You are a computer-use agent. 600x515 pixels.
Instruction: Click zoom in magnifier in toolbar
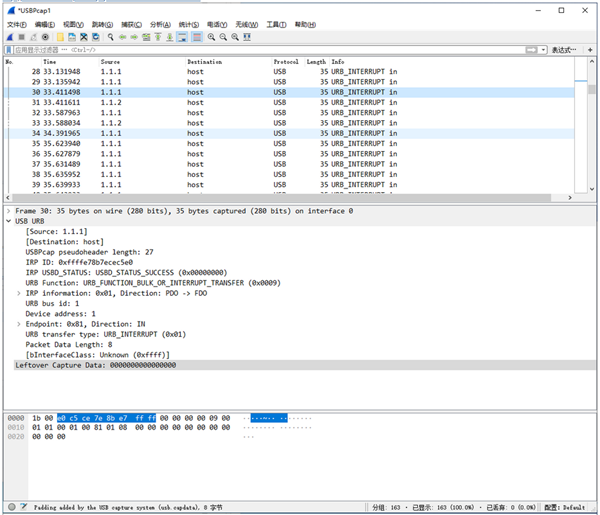coord(211,37)
